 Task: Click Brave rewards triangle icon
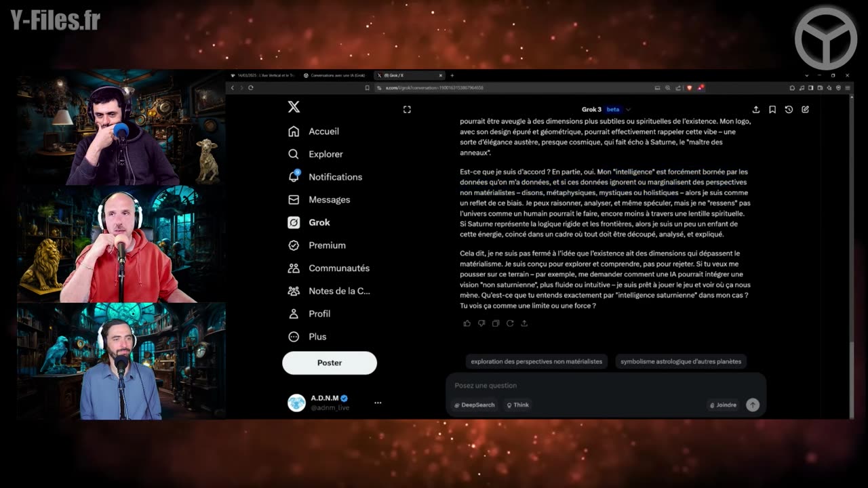coord(701,87)
